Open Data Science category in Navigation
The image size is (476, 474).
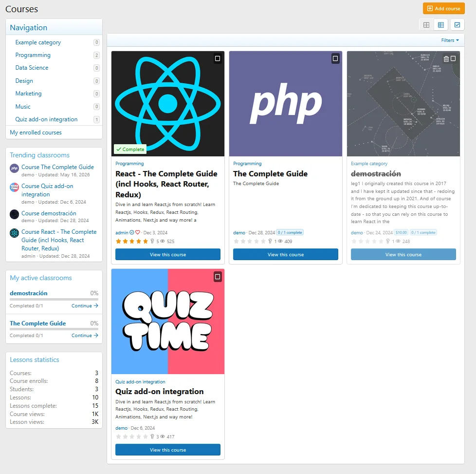pyautogui.click(x=32, y=68)
